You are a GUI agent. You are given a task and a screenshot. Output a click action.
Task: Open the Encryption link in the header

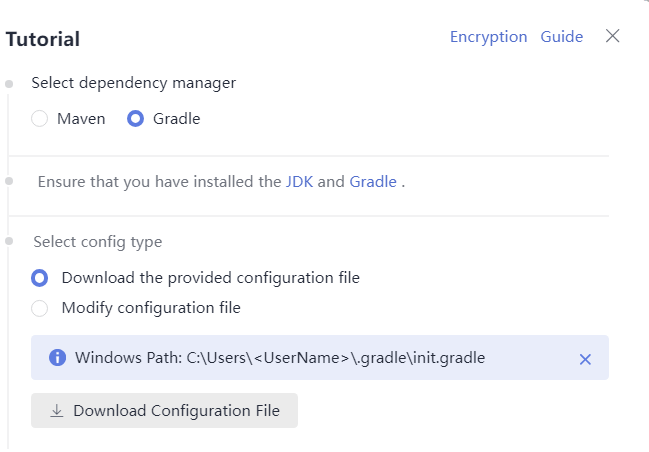488,37
